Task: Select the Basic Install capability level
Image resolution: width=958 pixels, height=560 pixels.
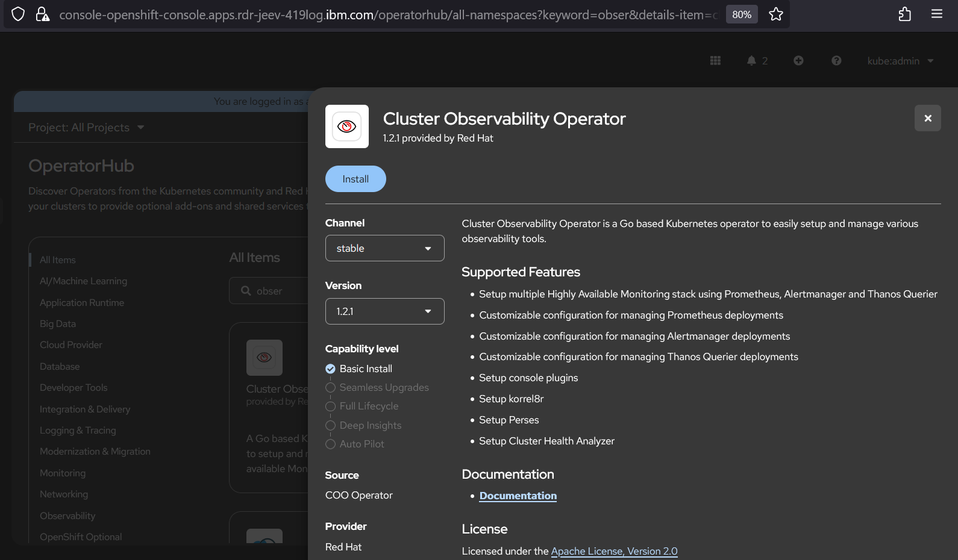Action: coord(359,369)
